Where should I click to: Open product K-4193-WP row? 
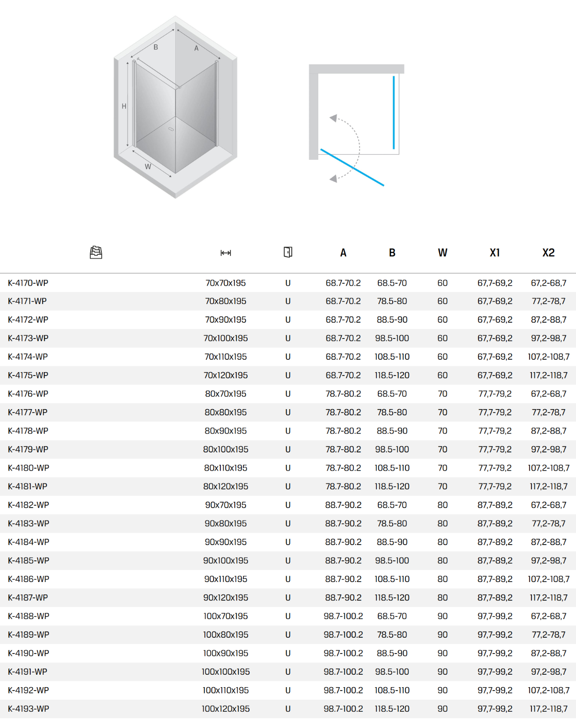(x=29, y=708)
